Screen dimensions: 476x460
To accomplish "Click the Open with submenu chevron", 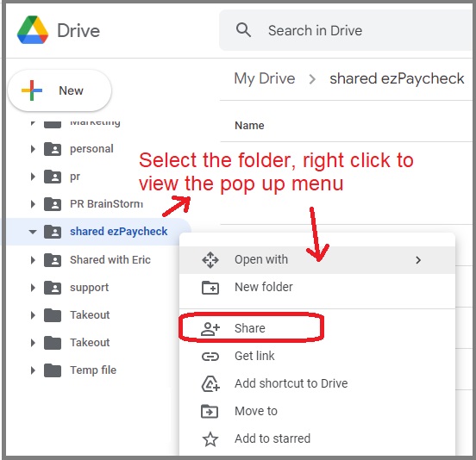I will pos(418,260).
